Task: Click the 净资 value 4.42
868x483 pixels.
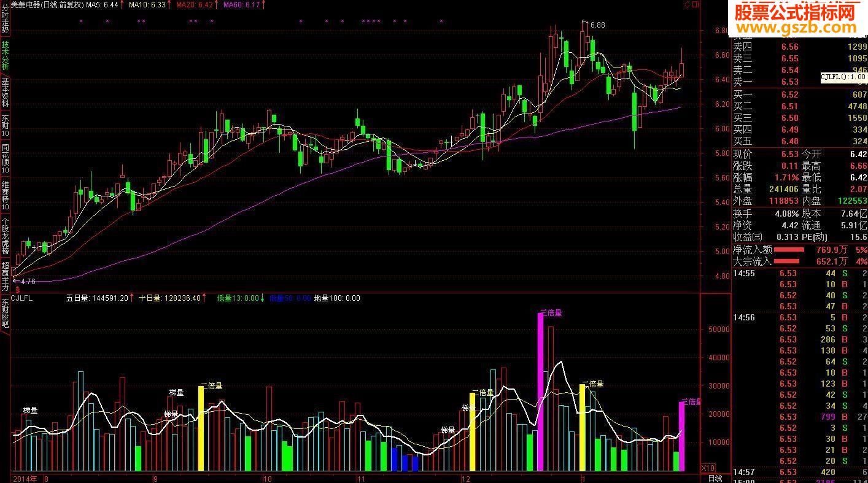Action: pos(789,226)
